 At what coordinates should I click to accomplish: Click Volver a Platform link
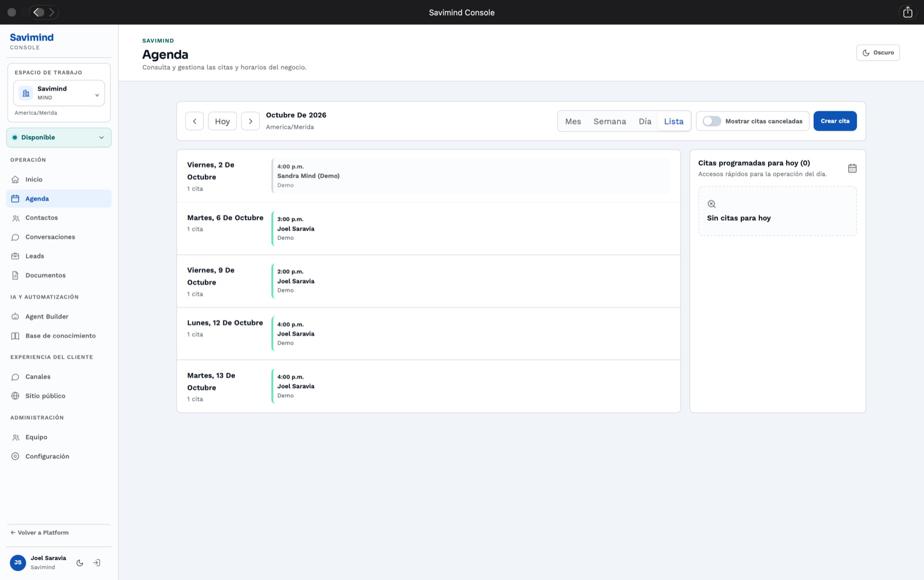tap(39, 533)
